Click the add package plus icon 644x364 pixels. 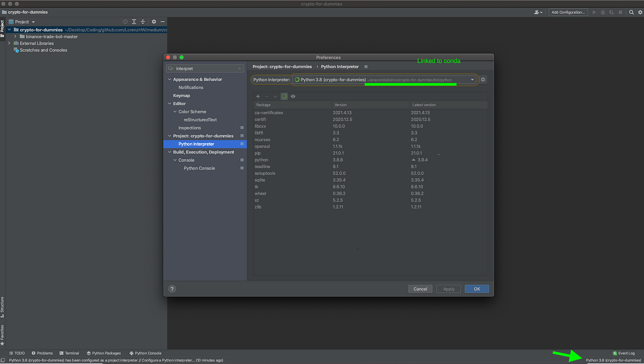(258, 97)
